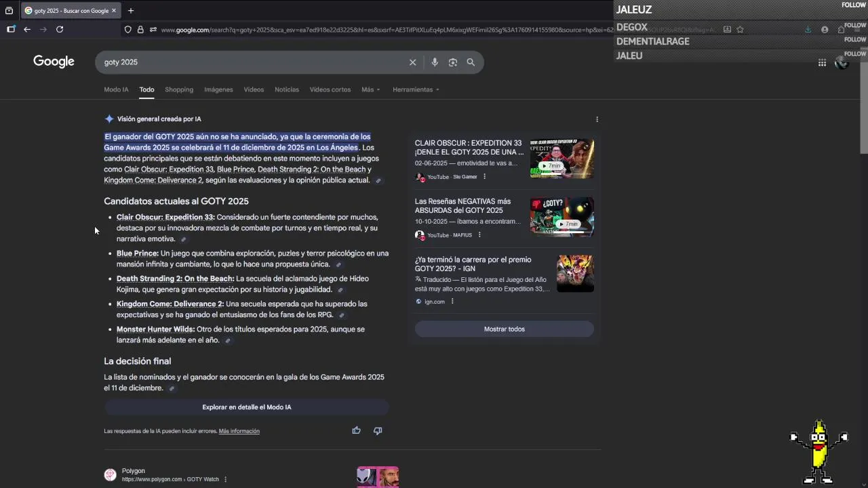
Task: Give thumbs down to the AI overview
Action: [x=378, y=430]
